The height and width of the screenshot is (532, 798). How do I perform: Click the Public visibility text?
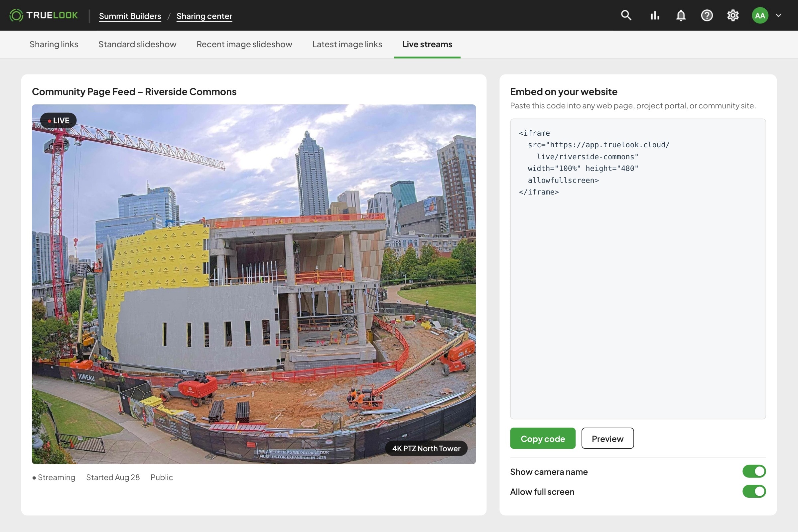coord(162,477)
